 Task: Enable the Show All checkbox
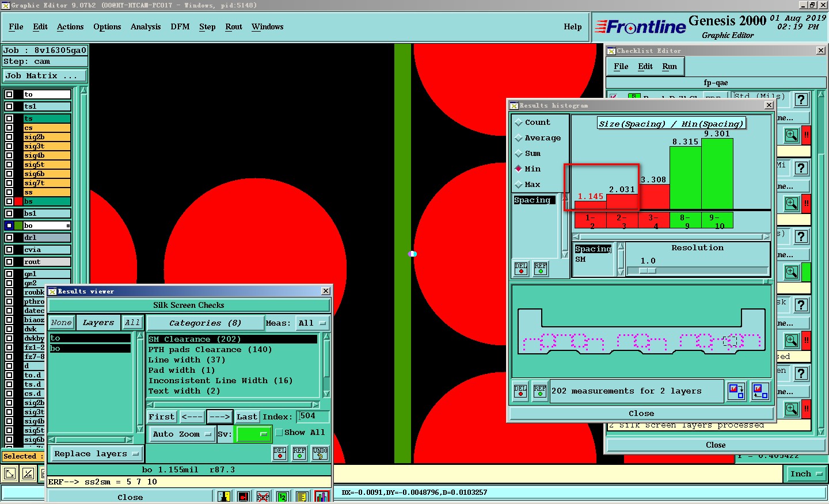pyautogui.click(x=279, y=433)
